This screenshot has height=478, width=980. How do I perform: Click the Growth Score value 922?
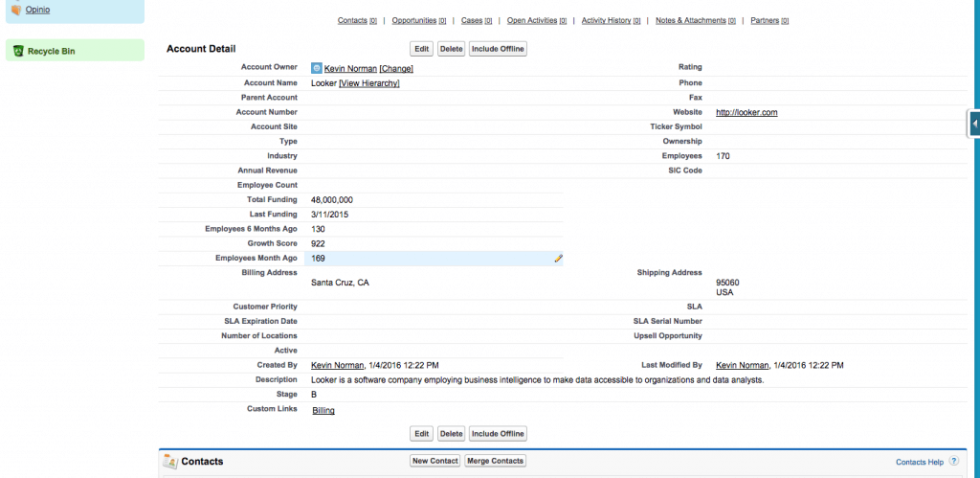tap(318, 244)
